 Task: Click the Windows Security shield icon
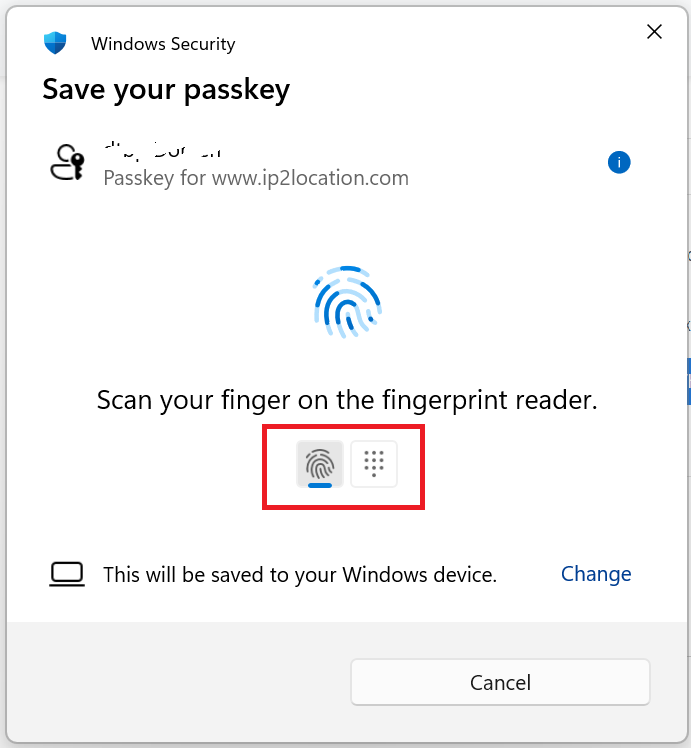(x=55, y=43)
